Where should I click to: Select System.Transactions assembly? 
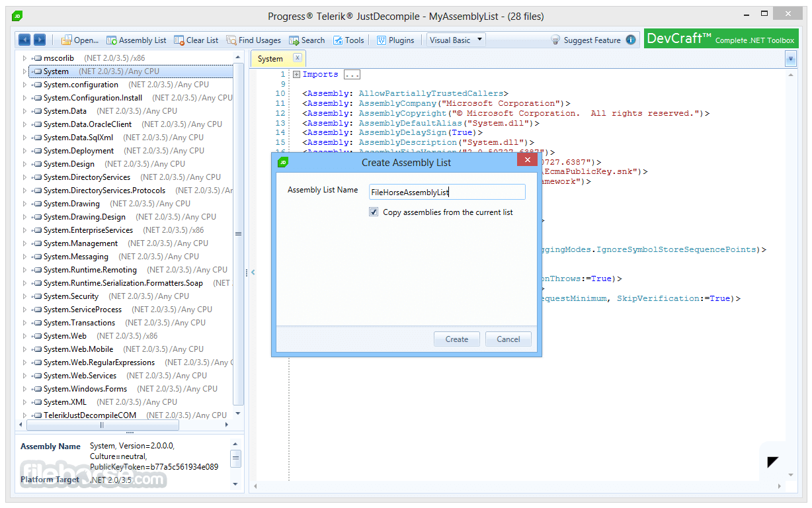pyautogui.click(x=79, y=323)
